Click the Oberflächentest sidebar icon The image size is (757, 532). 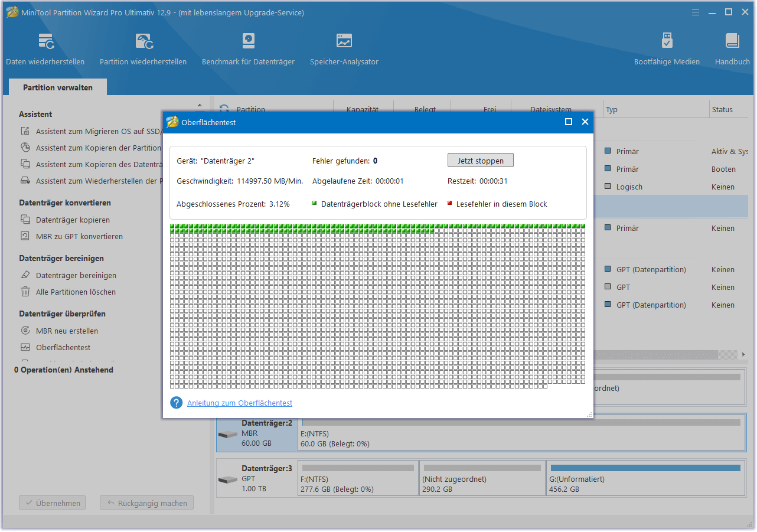[x=25, y=347]
